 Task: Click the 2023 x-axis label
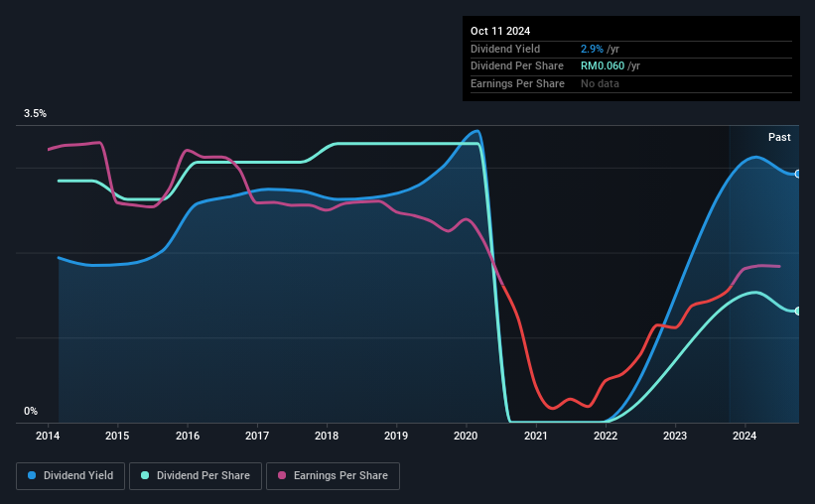coord(675,436)
